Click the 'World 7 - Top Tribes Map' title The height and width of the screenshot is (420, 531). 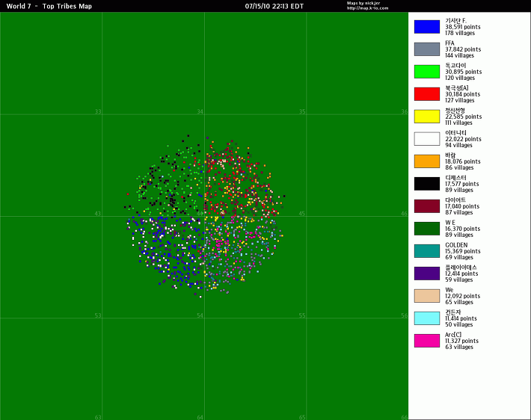[49, 6]
